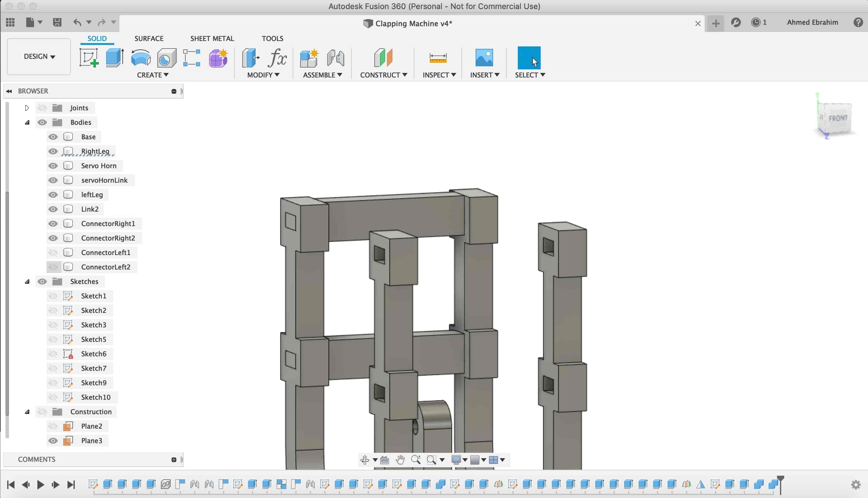Select Sketch6 in the browser
This screenshot has height=498, width=868.
(94, 354)
